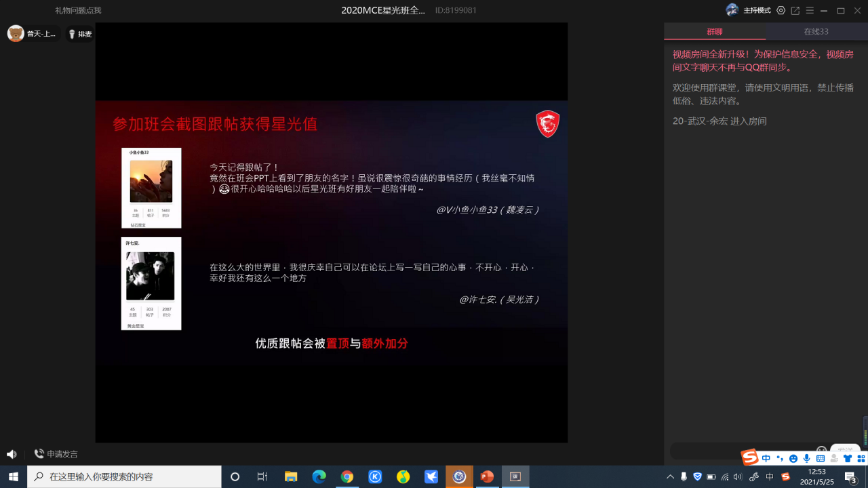Image resolution: width=868 pixels, height=488 pixels.
Task: Click the chat message input box
Action: click(x=739, y=451)
